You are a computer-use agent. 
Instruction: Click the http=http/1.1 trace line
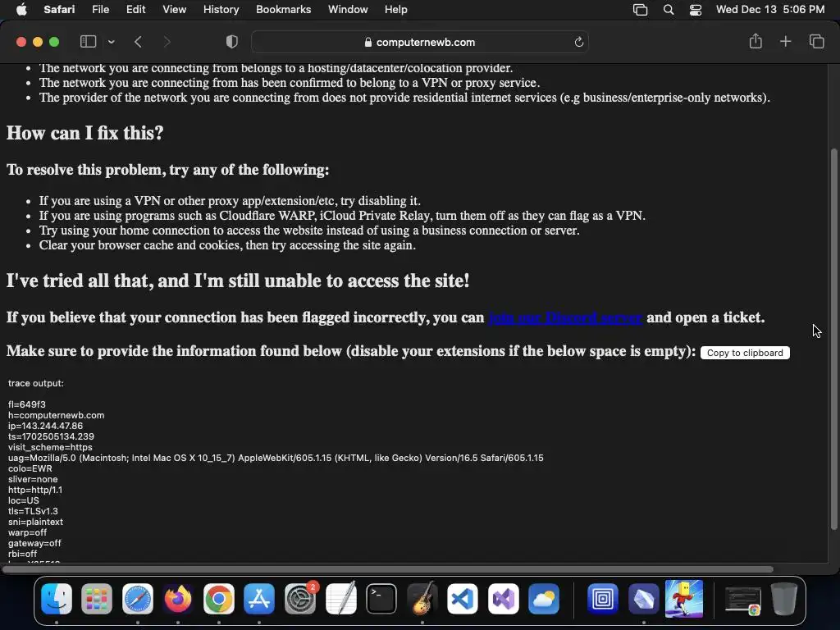click(34, 490)
